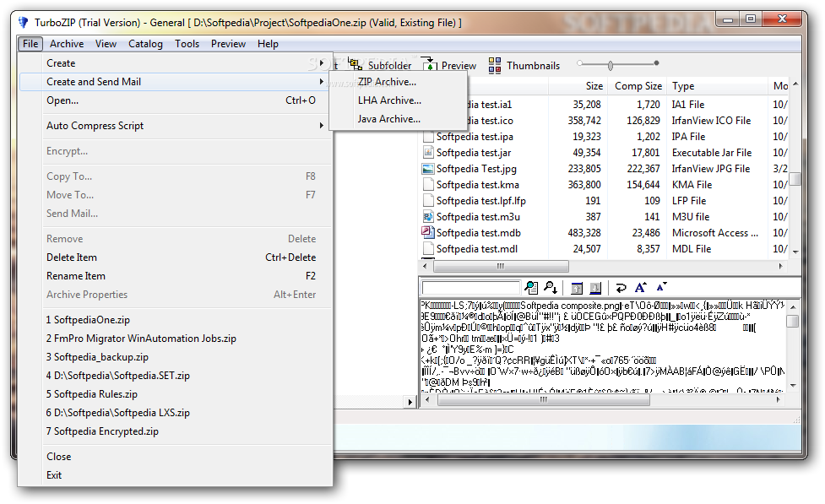Click the IrfanView ICO File type cell
The height and width of the screenshot is (504, 825).
(711, 121)
